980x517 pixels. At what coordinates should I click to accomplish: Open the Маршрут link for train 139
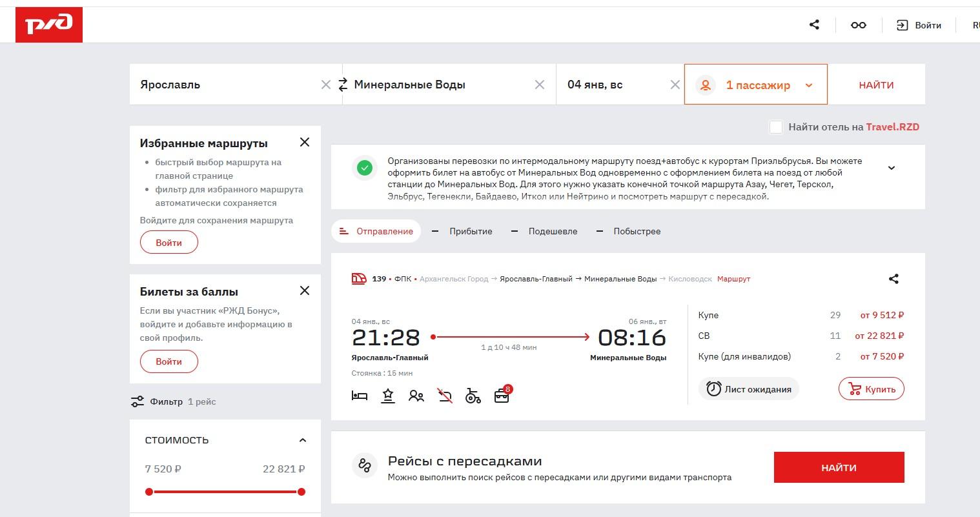[x=734, y=279]
